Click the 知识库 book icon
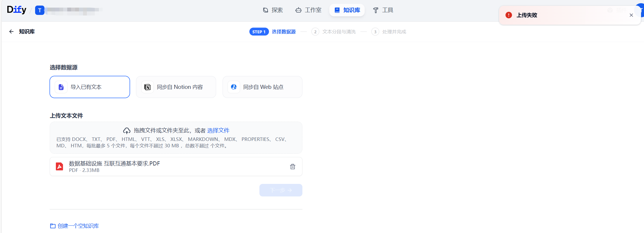The image size is (644, 233). (337, 10)
